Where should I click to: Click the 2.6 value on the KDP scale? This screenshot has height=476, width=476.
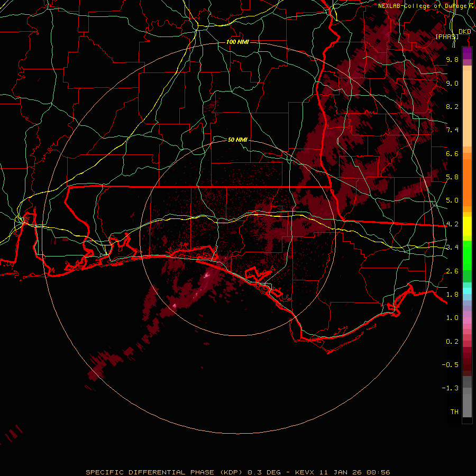[452, 271]
